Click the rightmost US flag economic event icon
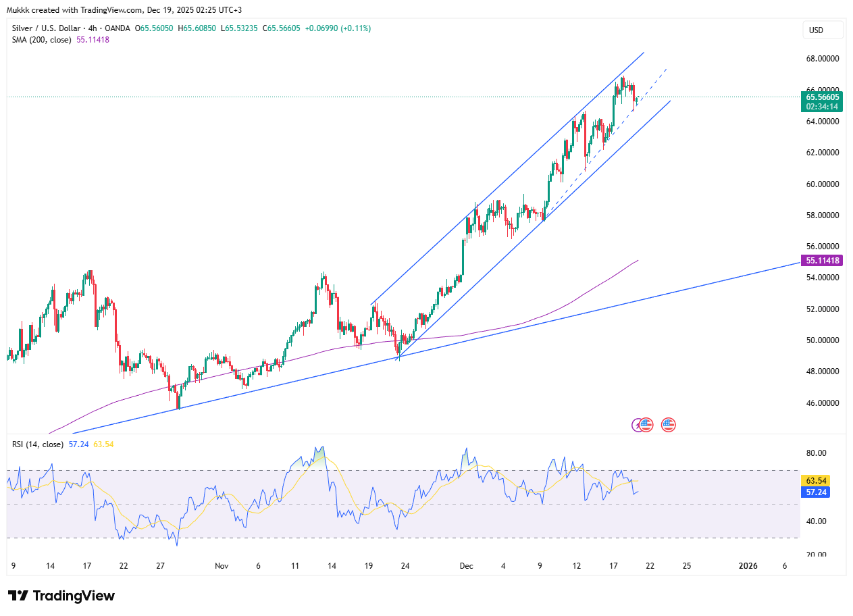The image size is (853, 616). (x=668, y=425)
